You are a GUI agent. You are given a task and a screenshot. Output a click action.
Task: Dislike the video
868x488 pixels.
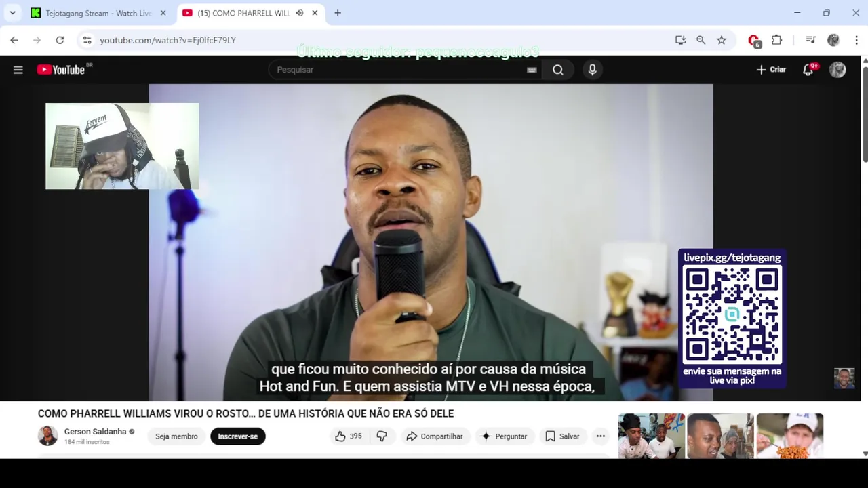[382, 436]
